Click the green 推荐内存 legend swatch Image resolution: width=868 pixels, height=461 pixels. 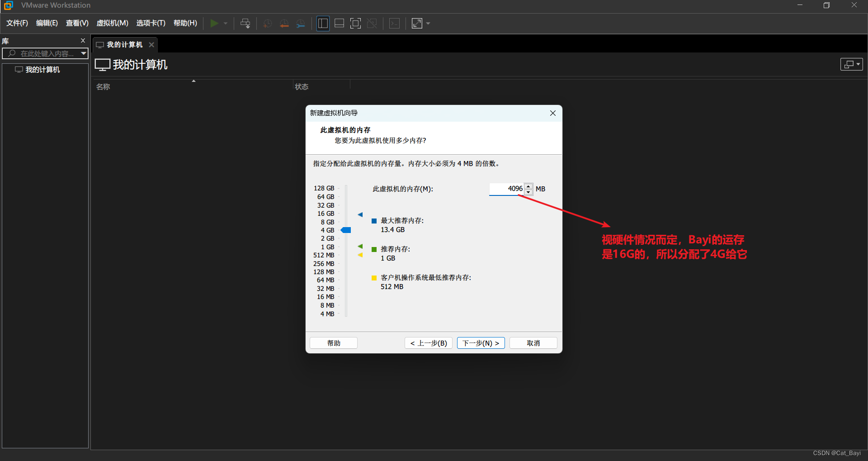click(x=374, y=249)
